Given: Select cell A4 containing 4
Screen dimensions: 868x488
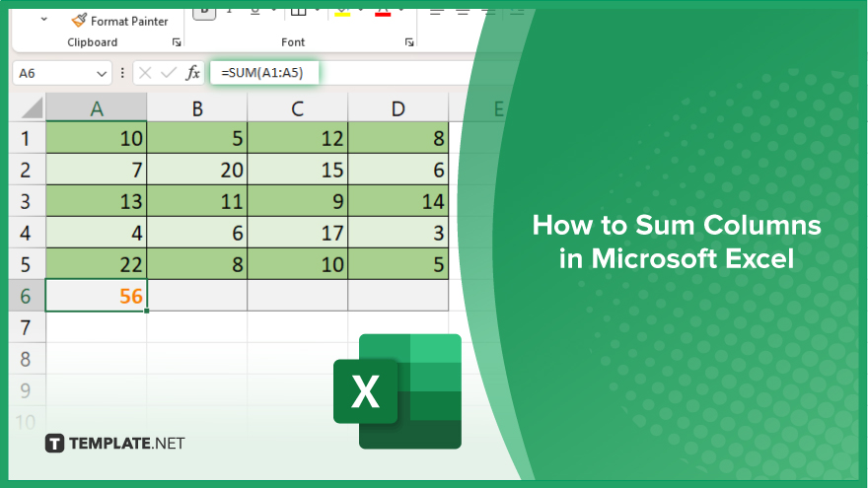Looking at the screenshot, I should coord(97,233).
